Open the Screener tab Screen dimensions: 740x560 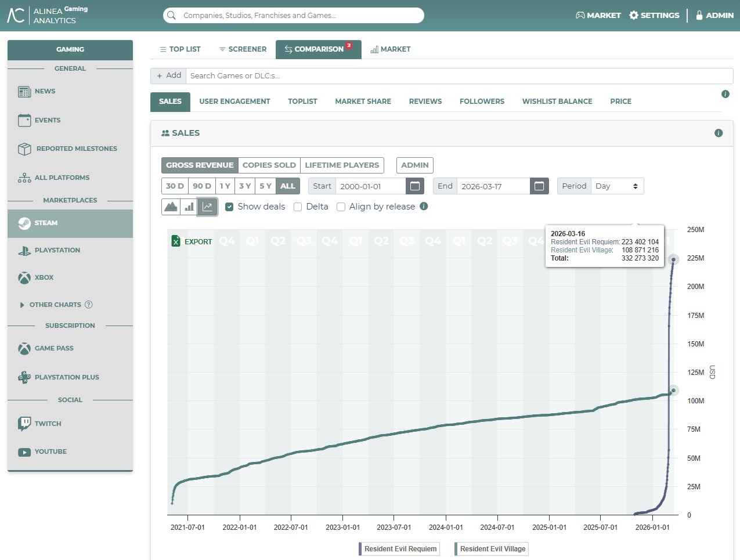point(243,49)
